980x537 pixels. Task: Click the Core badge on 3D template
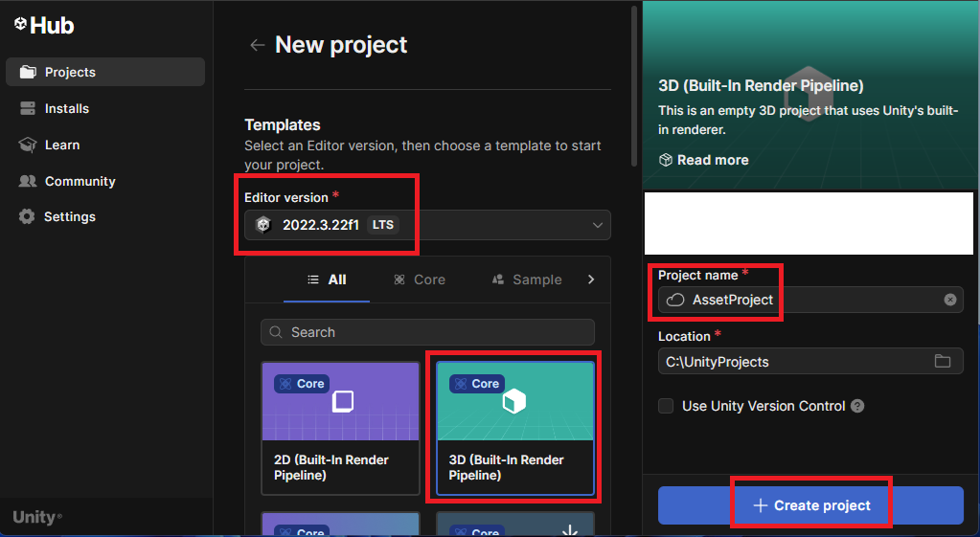pos(477,384)
